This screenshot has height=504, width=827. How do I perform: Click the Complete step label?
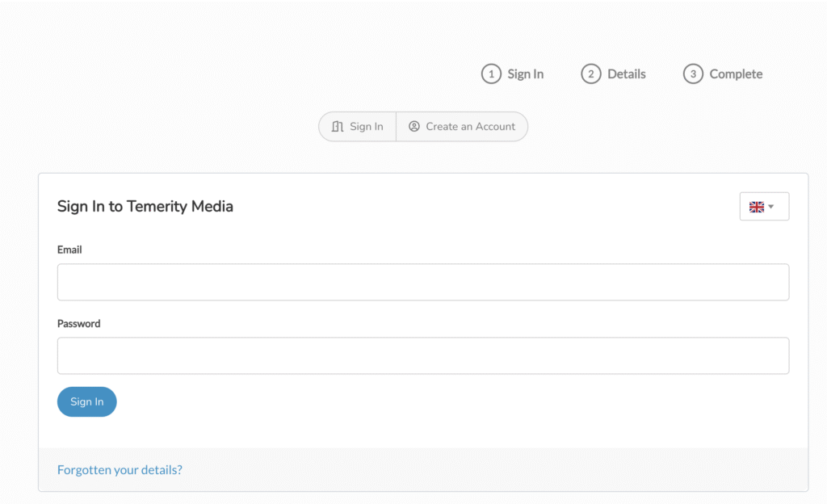tap(736, 73)
